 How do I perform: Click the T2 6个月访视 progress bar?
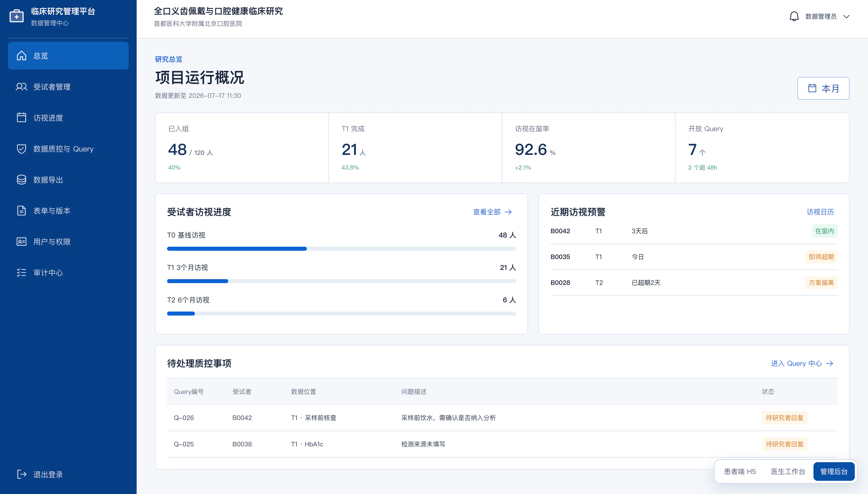click(x=341, y=314)
